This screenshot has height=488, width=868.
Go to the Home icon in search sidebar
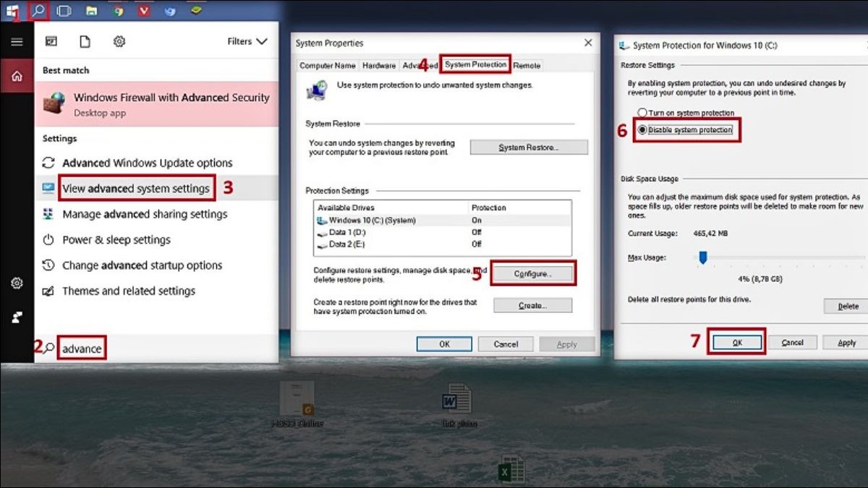17,76
